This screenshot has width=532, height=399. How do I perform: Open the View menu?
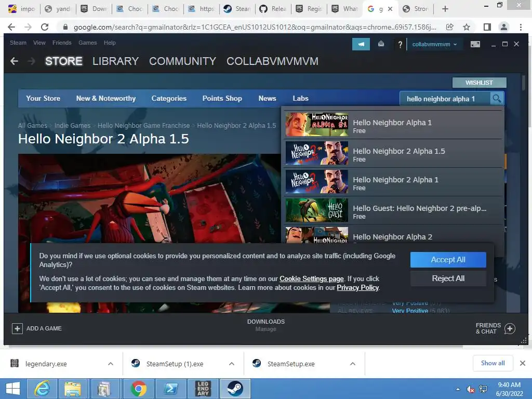(39, 43)
